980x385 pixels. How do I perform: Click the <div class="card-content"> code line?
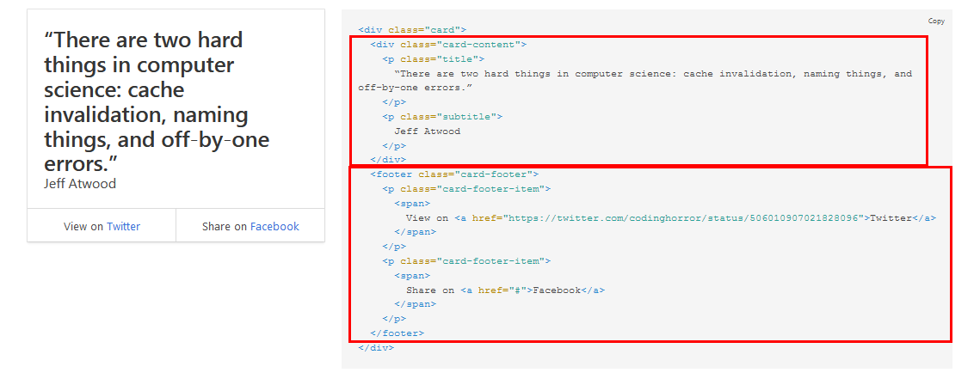448,45
